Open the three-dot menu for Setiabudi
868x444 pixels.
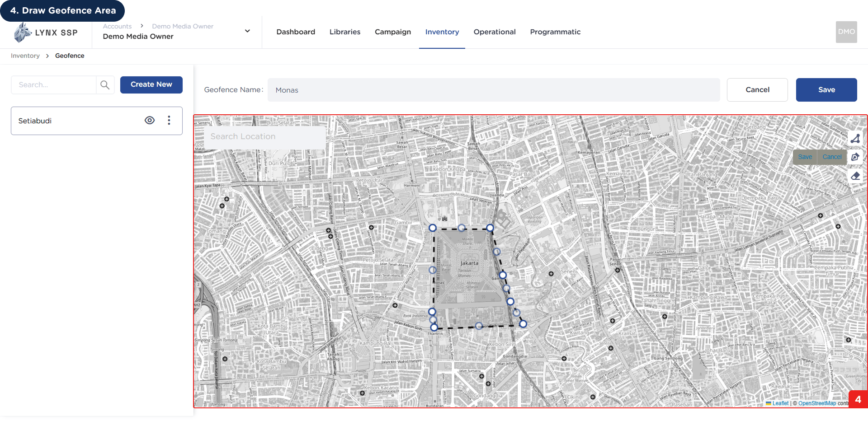point(169,121)
